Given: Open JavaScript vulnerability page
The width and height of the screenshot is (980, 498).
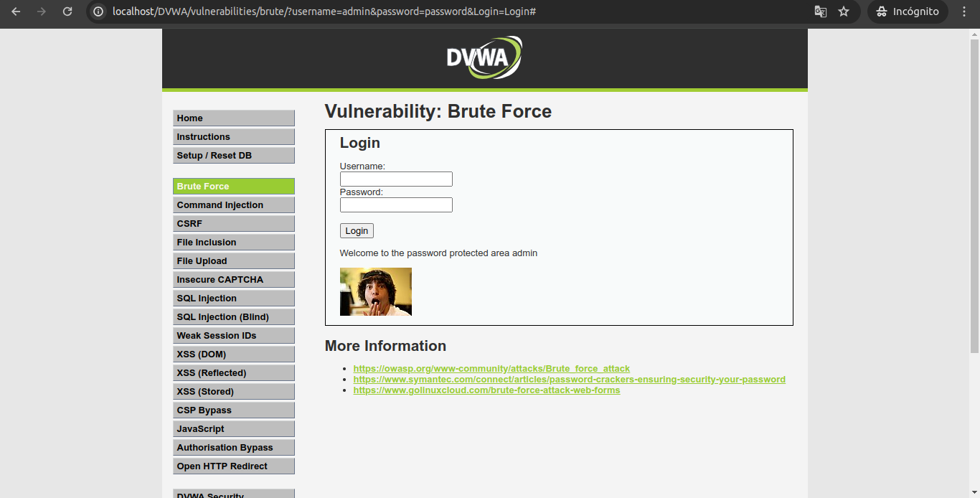Looking at the screenshot, I should point(234,429).
